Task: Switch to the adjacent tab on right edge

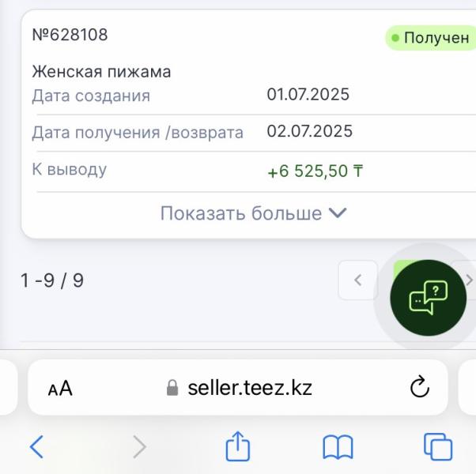Action: pyautogui.click(x=467, y=387)
